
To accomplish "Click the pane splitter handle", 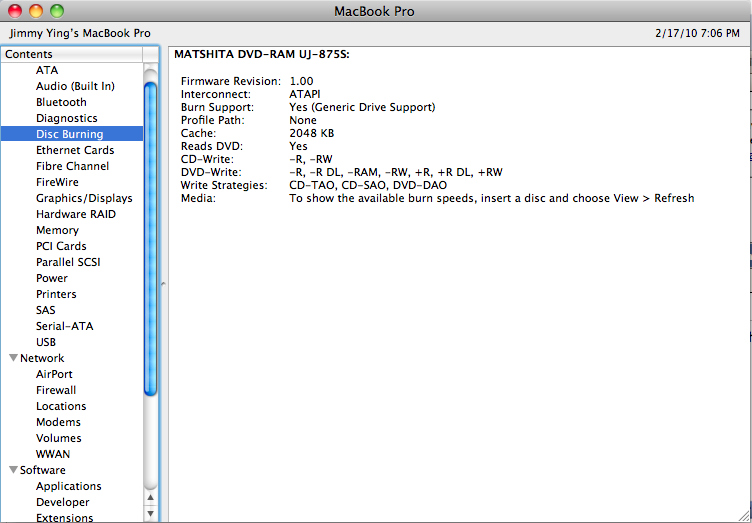I will (163, 284).
